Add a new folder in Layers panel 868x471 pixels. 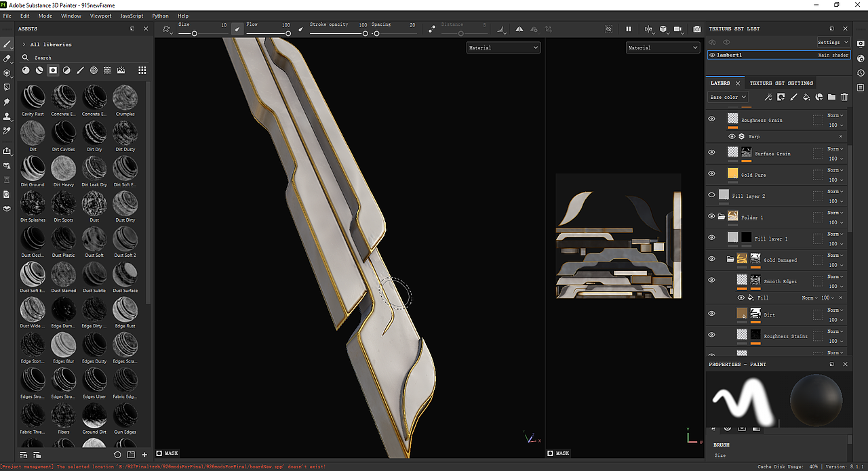tap(831, 97)
